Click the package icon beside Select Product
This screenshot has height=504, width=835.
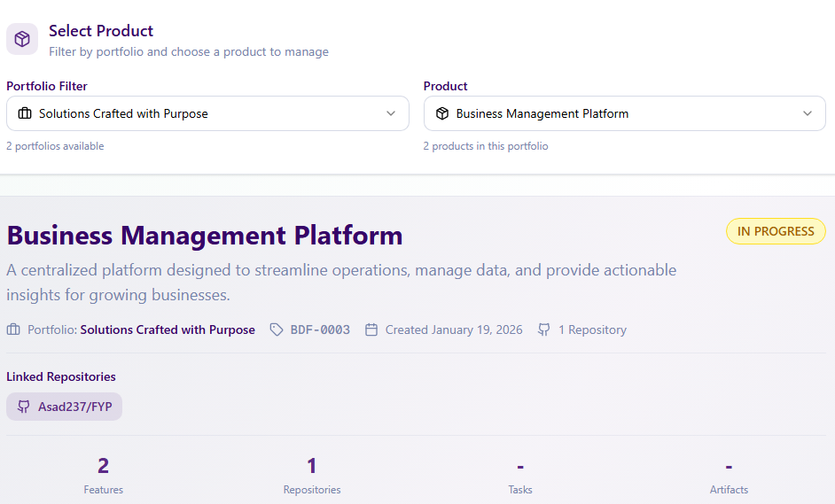click(x=22, y=39)
